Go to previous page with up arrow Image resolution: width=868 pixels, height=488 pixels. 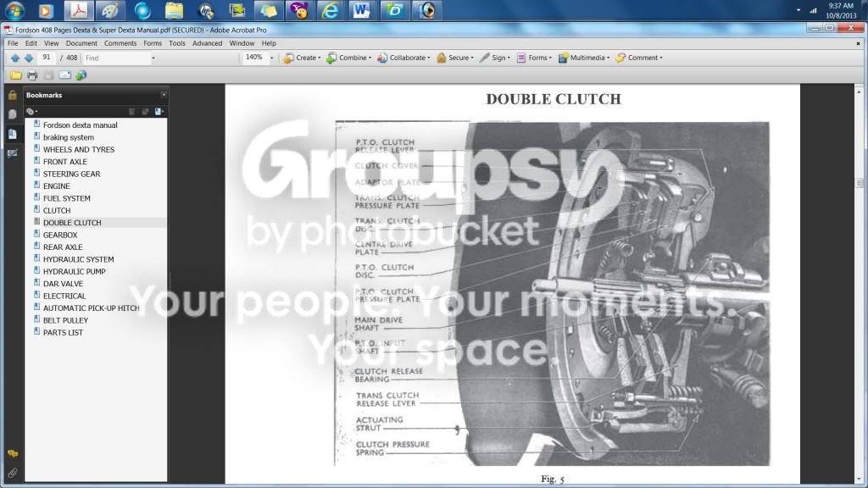(15, 58)
